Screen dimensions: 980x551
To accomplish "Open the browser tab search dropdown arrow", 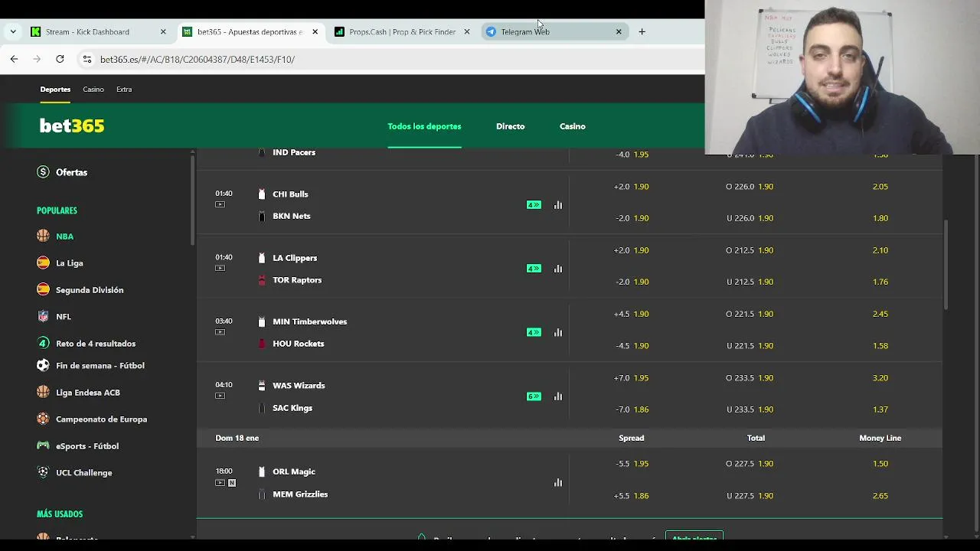I will pos(13,31).
